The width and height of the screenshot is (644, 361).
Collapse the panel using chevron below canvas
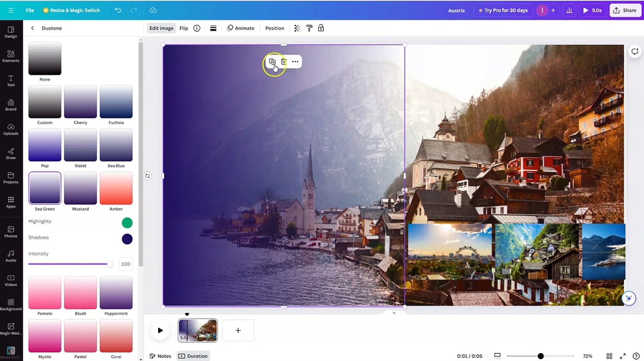coord(394,313)
